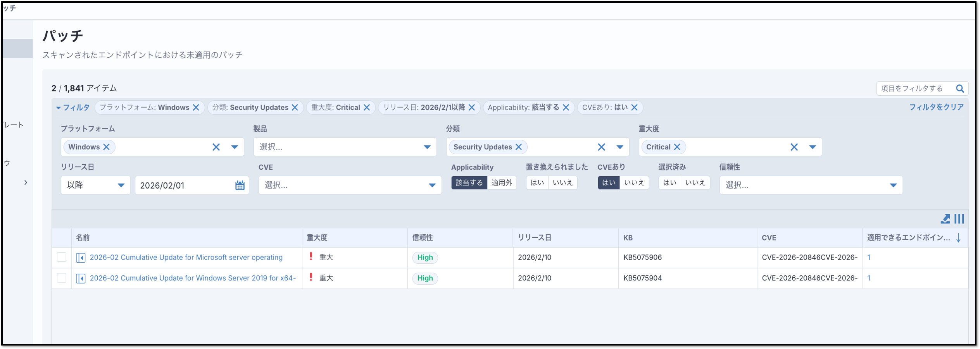Collapse the フィルタ section

(73, 108)
